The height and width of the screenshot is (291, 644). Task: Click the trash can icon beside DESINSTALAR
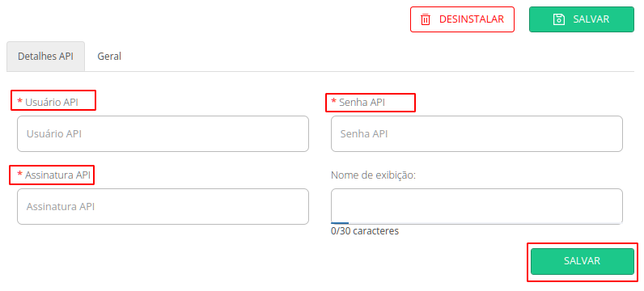pyautogui.click(x=426, y=19)
